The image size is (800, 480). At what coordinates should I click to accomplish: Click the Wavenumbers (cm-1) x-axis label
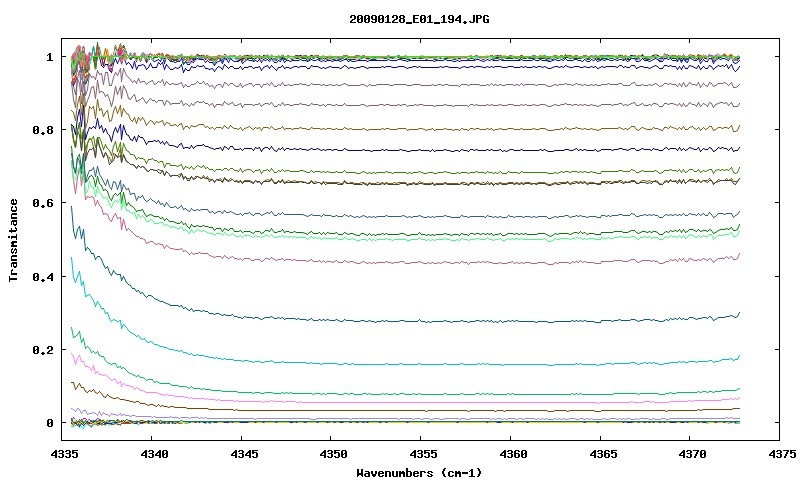coord(419,473)
